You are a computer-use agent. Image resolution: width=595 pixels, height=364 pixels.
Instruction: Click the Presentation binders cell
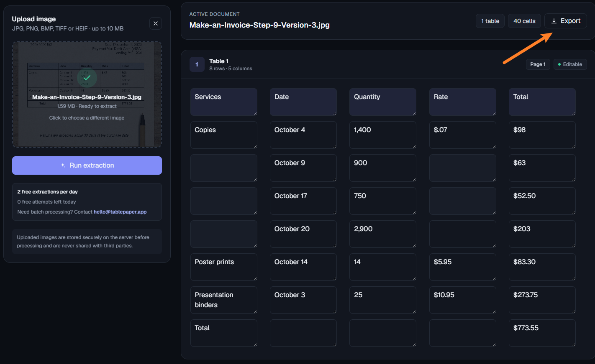(x=224, y=300)
